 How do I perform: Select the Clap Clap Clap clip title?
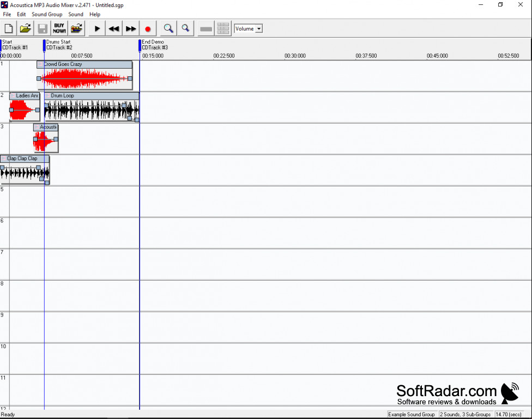pyautogui.click(x=22, y=159)
